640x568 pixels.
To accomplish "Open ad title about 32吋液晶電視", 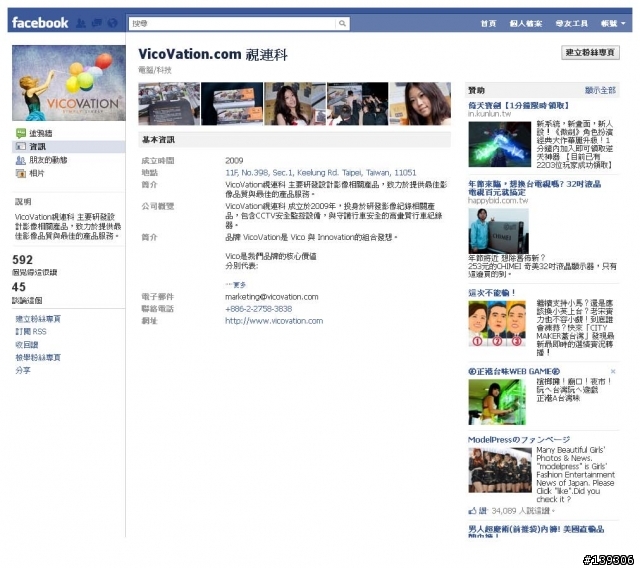I will pos(534,188).
